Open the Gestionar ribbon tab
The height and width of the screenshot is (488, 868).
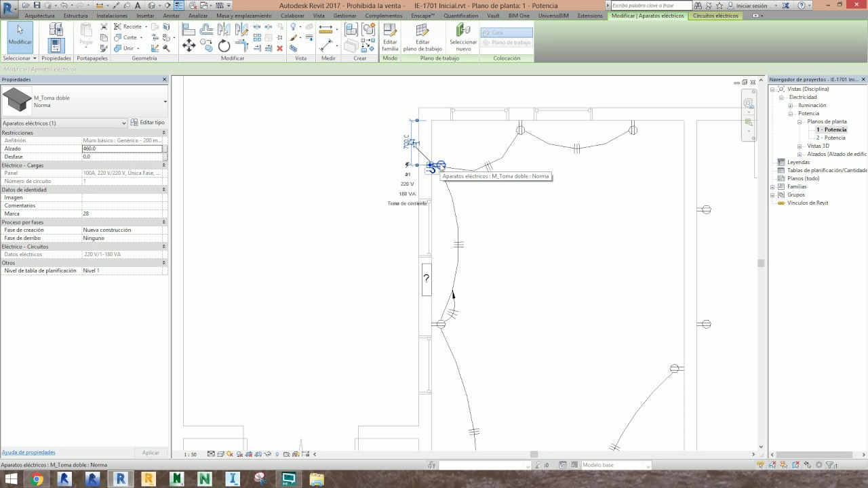click(x=344, y=16)
